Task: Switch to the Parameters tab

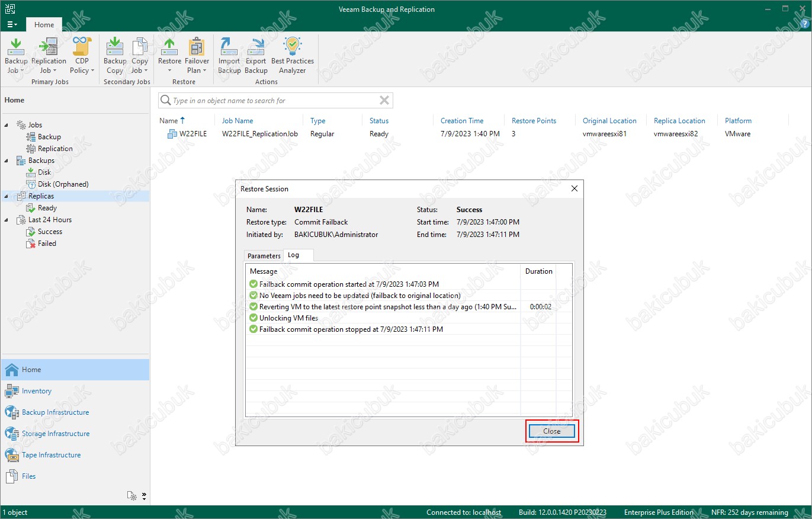Action: 264,256
